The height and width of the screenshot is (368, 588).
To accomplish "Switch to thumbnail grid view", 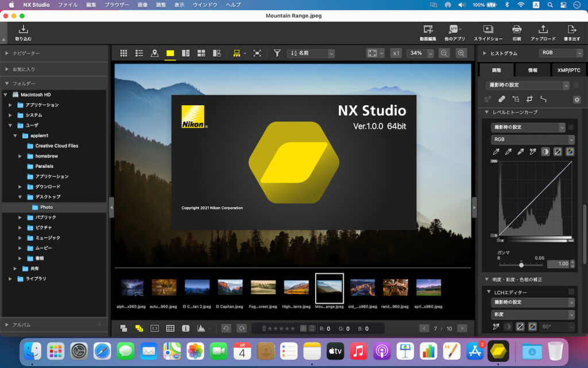I will (x=123, y=53).
